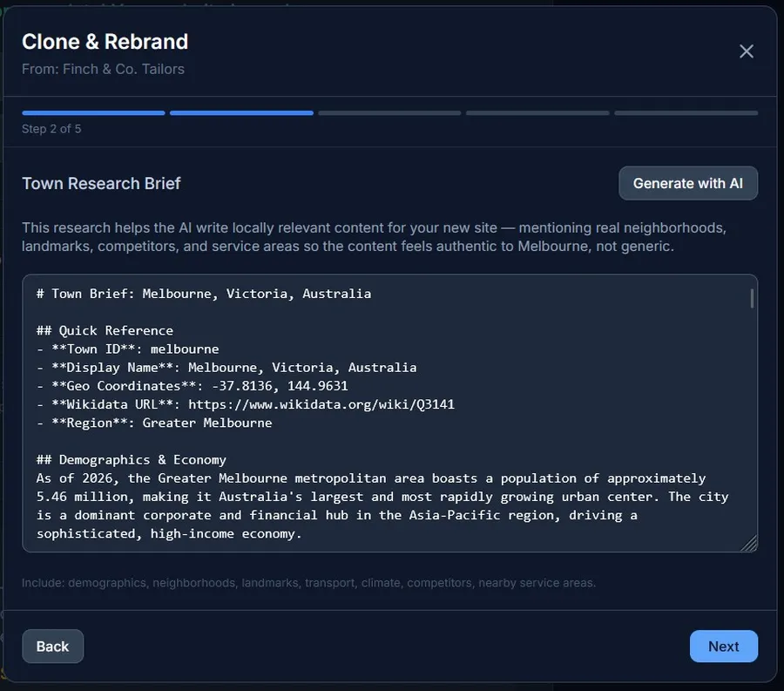Click the Generate with AI button
This screenshot has width=784, height=691.
point(687,183)
